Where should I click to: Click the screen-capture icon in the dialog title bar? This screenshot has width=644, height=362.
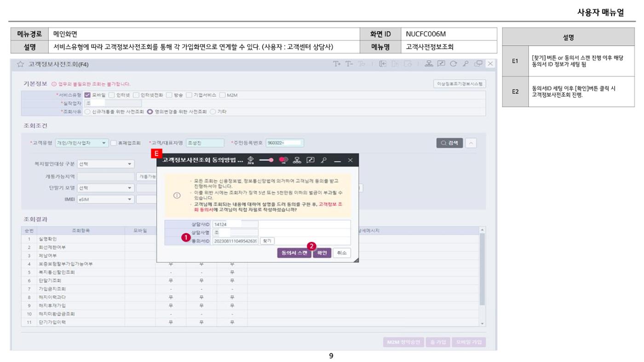coord(310,159)
